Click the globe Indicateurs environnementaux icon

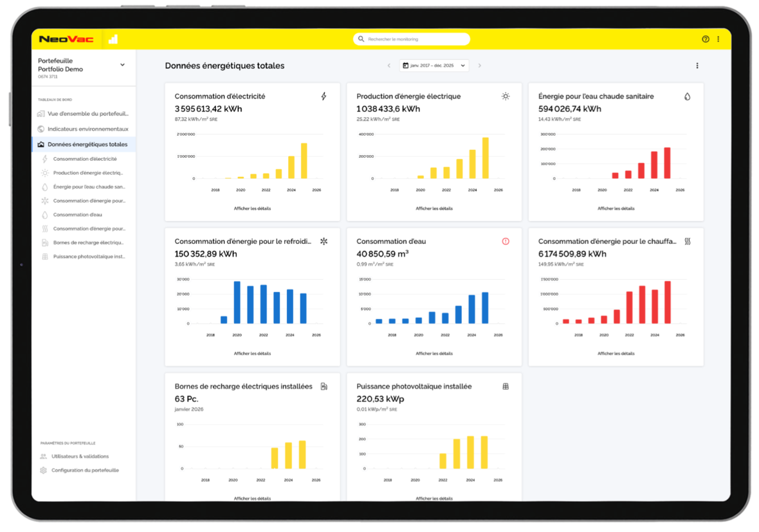pos(42,129)
